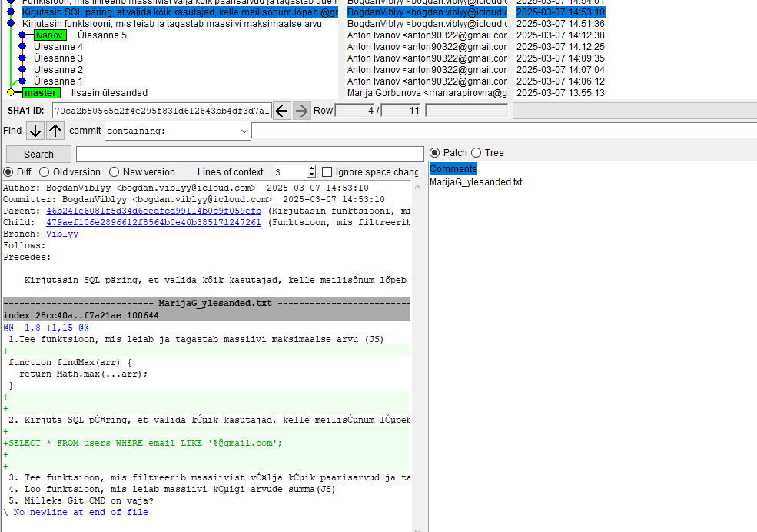Enable the Ignore space change checkbox

click(327, 172)
